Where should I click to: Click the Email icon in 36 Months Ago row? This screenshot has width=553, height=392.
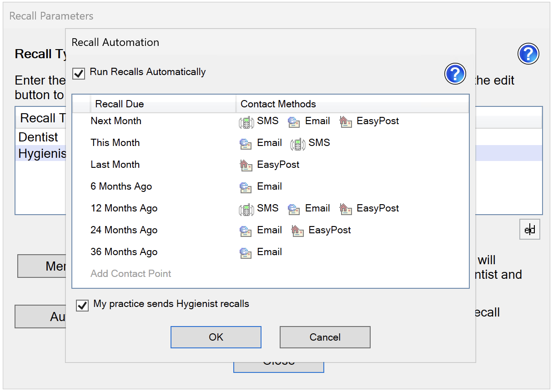[246, 253]
